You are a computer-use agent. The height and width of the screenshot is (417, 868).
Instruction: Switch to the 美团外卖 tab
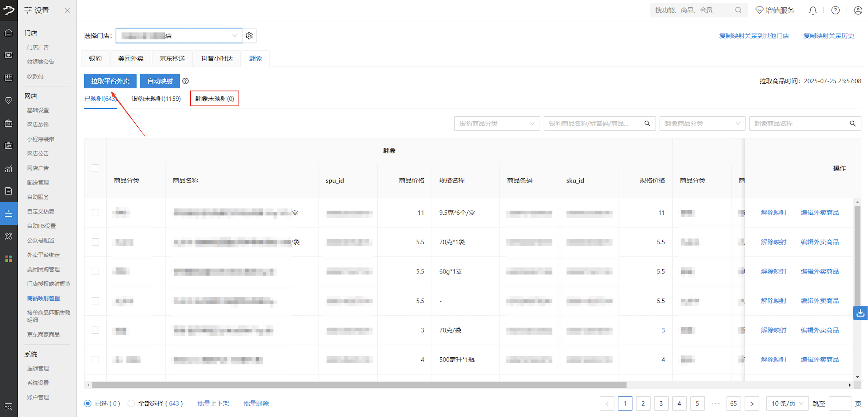click(x=131, y=58)
